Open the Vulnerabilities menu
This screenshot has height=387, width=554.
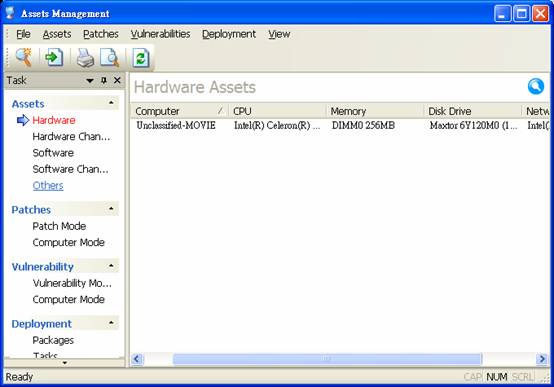(160, 34)
